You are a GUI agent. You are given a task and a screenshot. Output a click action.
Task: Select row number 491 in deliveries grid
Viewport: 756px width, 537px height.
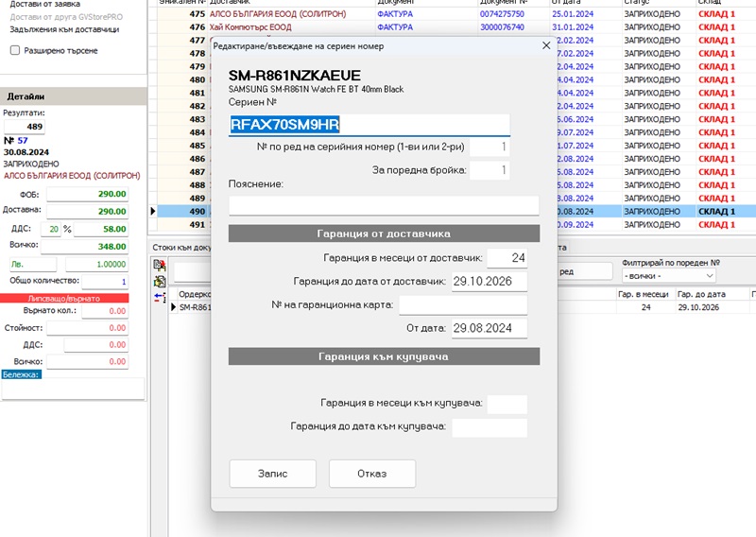[x=198, y=224]
